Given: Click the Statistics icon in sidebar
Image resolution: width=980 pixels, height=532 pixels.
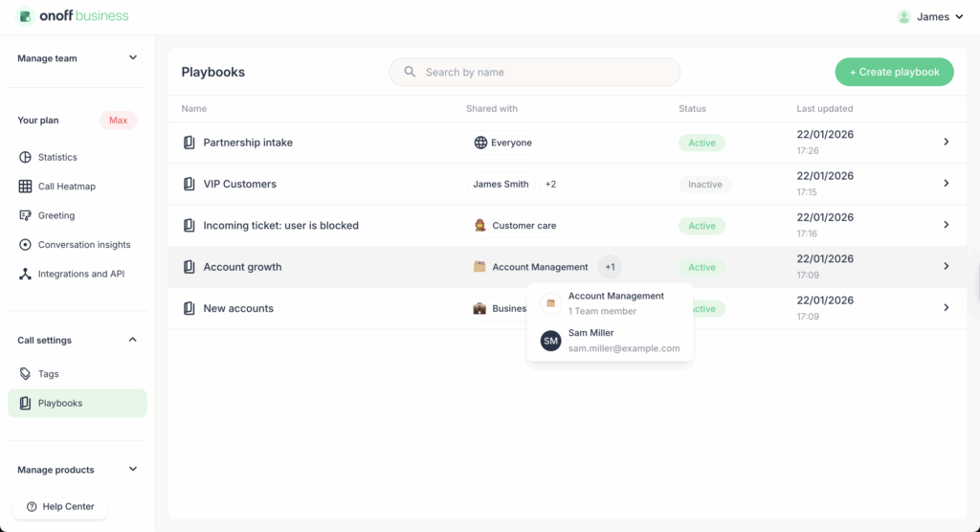Looking at the screenshot, I should coord(26,157).
